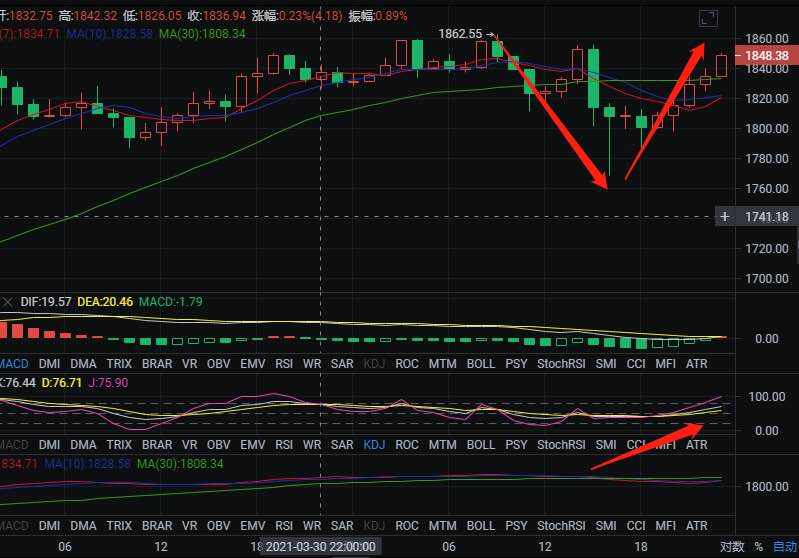Viewport: 799px width, 558px height.
Task: Pick RSI in the MACD panel's tab row
Action: click(x=284, y=364)
